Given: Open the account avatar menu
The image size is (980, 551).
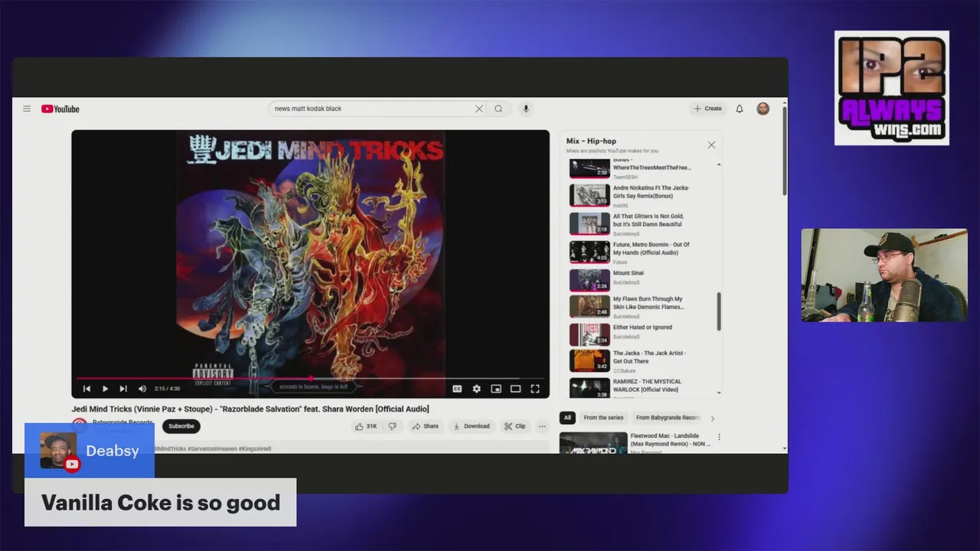Looking at the screenshot, I should (763, 109).
